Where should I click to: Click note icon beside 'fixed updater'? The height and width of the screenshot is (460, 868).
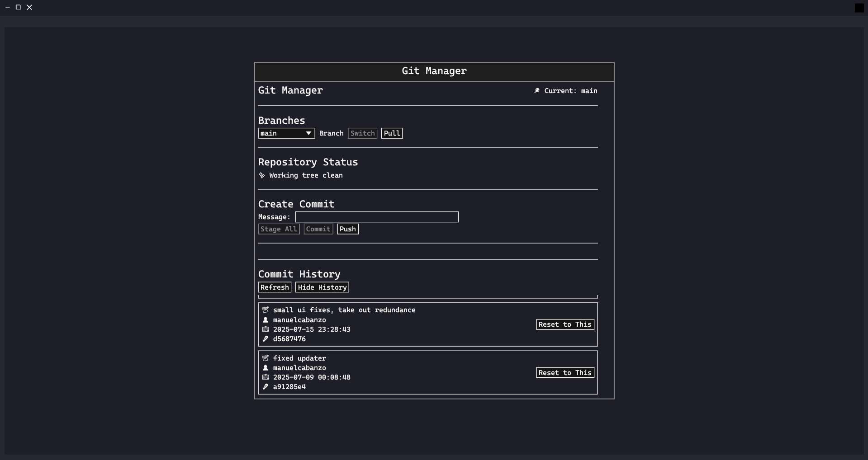pyautogui.click(x=266, y=358)
